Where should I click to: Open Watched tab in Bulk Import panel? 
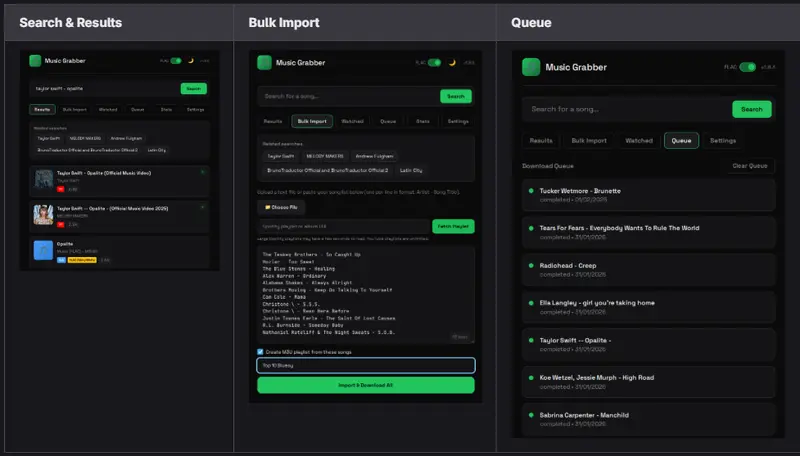(x=353, y=121)
